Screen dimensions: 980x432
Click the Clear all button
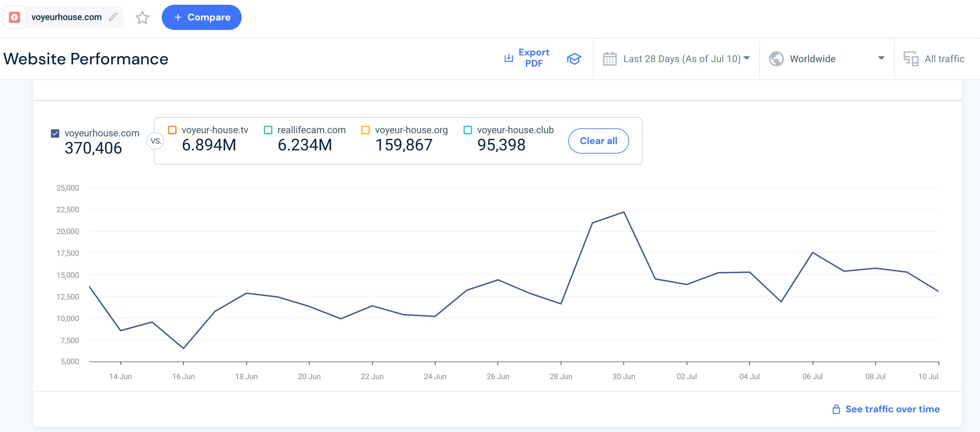click(598, 141)
